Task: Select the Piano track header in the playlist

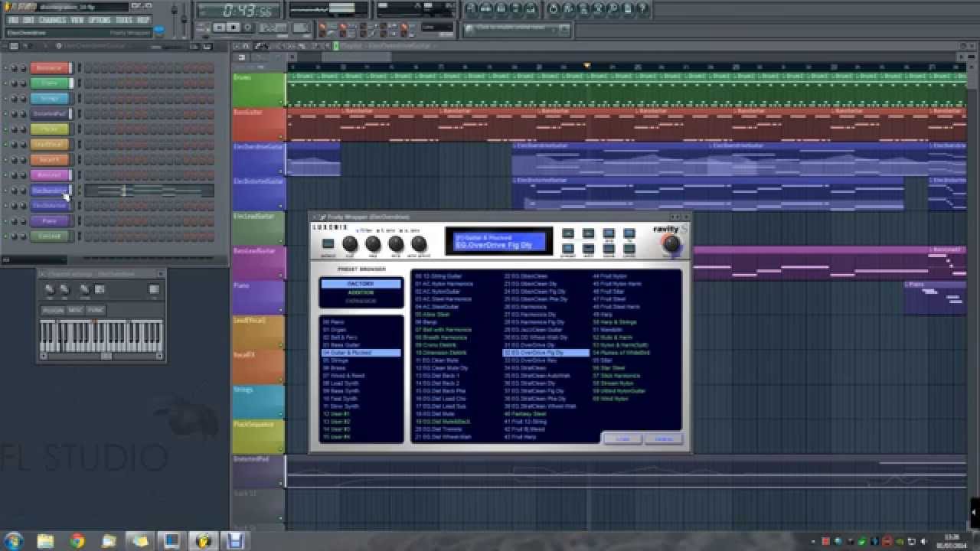Action: coord(259,298)
